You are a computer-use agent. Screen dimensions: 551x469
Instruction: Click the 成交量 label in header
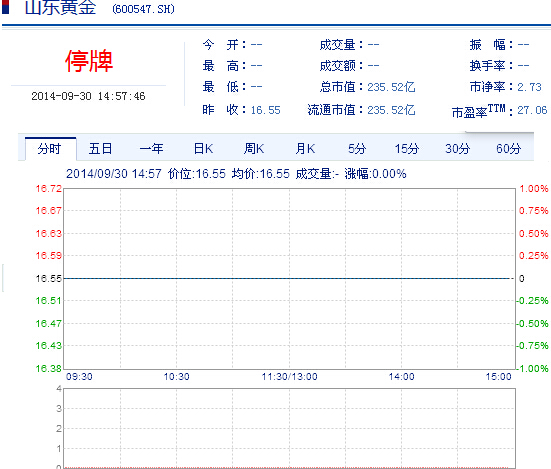click(x=341, y=45)
